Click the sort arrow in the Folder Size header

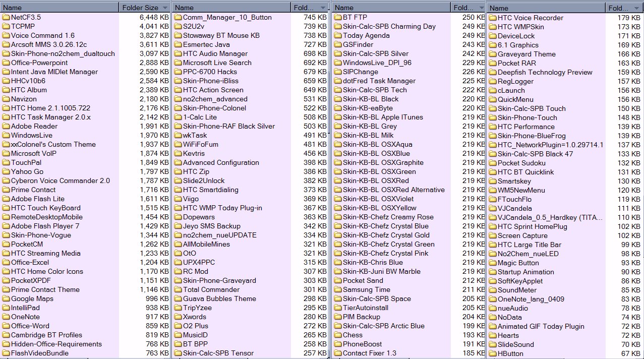click(165, 8)
